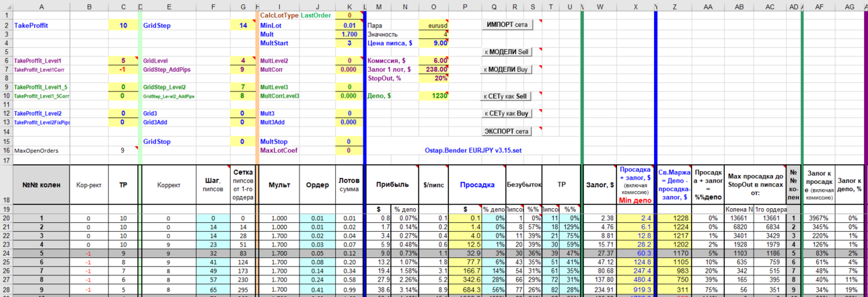
Task: Click the к СЕТу как Sell button
Action: (x=507, y=96)
